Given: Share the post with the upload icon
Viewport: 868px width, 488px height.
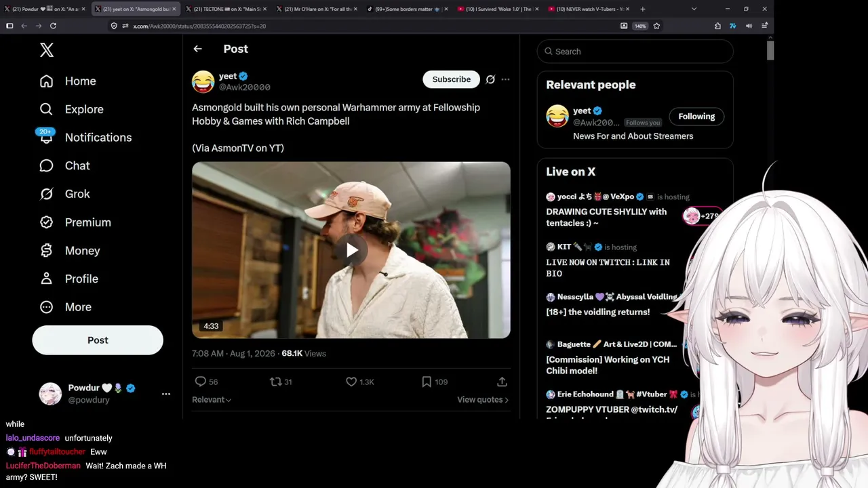Looking at the screenshot, I should click(502, 382).
